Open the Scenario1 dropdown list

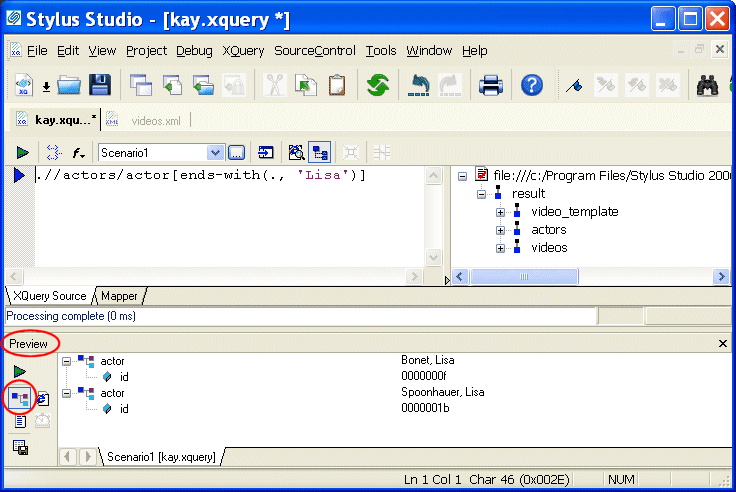click(x=215, y=153)
